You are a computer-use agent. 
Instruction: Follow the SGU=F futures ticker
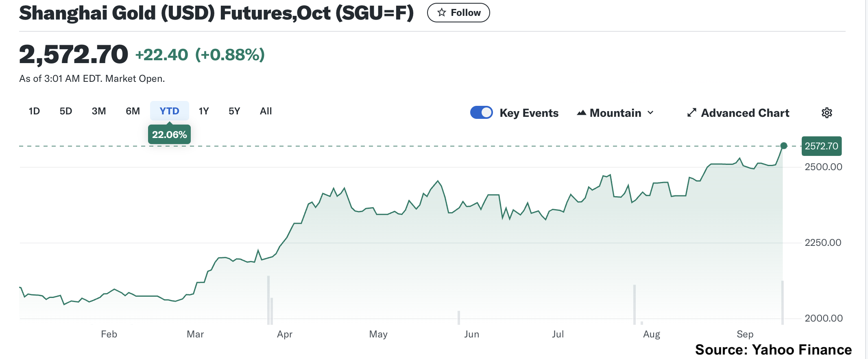pos(458,13)
